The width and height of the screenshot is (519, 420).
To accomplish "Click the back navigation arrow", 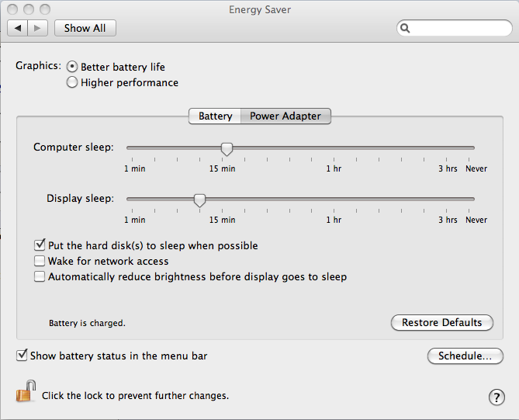I will [x=18, y=28].
